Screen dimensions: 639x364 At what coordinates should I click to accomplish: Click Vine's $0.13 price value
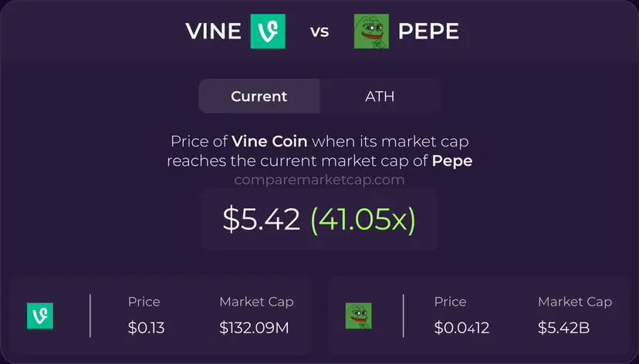pos(147,328)
